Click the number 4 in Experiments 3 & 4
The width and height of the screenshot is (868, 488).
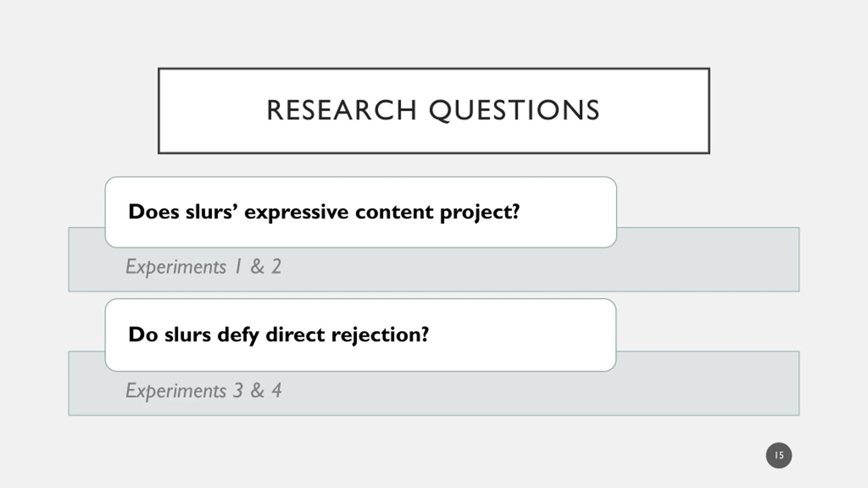pyautogui.click(x=277, y=390)
